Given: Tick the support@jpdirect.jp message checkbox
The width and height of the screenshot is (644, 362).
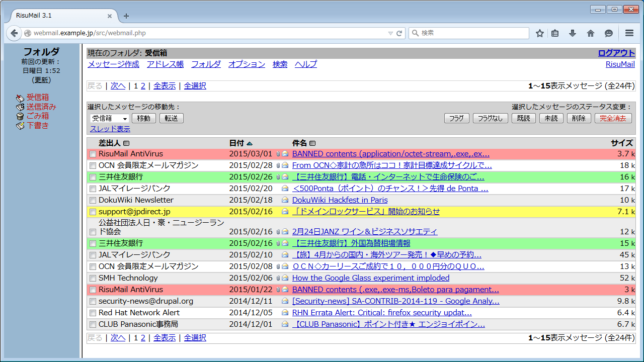Looking at the screenshot, I should (x=93, y=212).
